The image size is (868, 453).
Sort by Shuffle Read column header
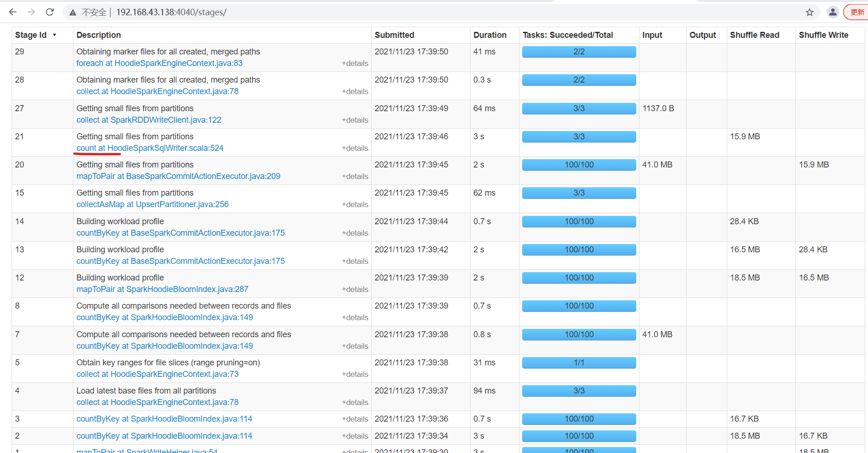click(x=754, y=35)
